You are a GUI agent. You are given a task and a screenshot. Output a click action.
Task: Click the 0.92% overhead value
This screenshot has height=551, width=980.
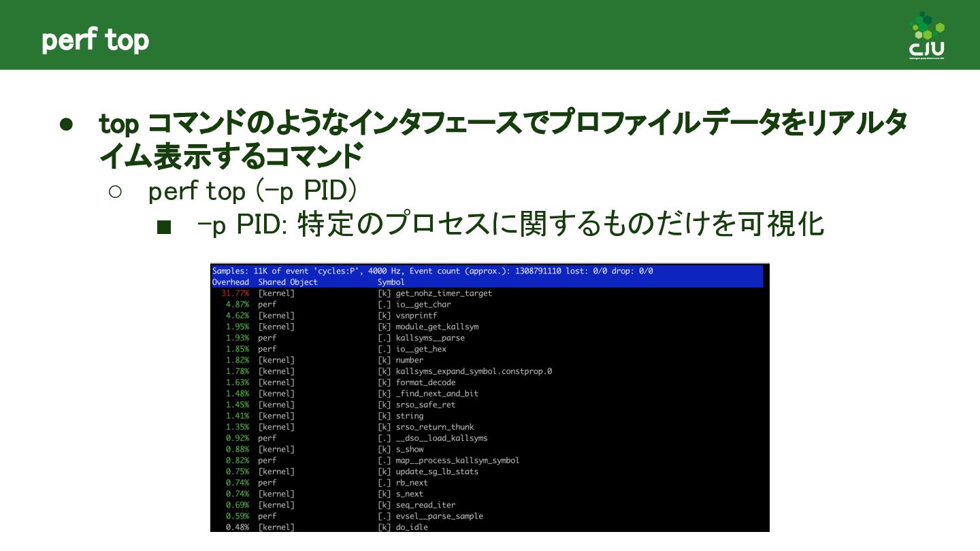point(238,438)
